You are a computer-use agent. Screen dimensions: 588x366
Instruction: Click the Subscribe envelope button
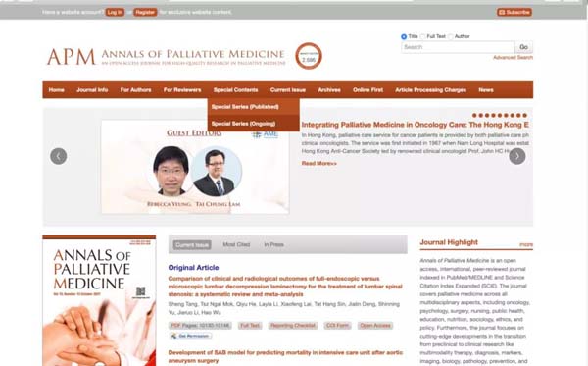pos(514,12)
